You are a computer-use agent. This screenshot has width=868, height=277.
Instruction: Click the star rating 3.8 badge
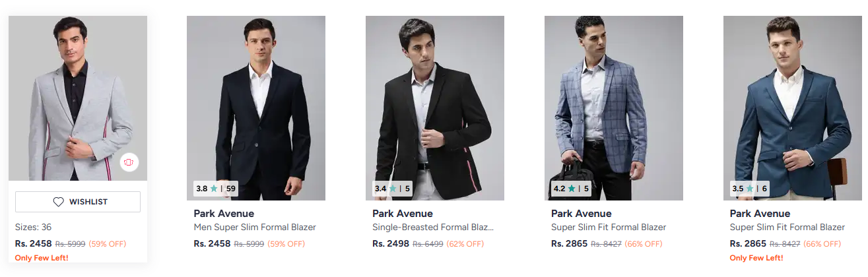click(216, 189)
